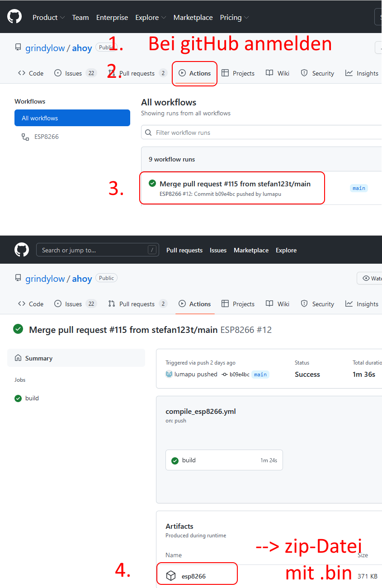Click the '1m 36s' total duration value
The image size is (382, 588).
coord(364,374)
